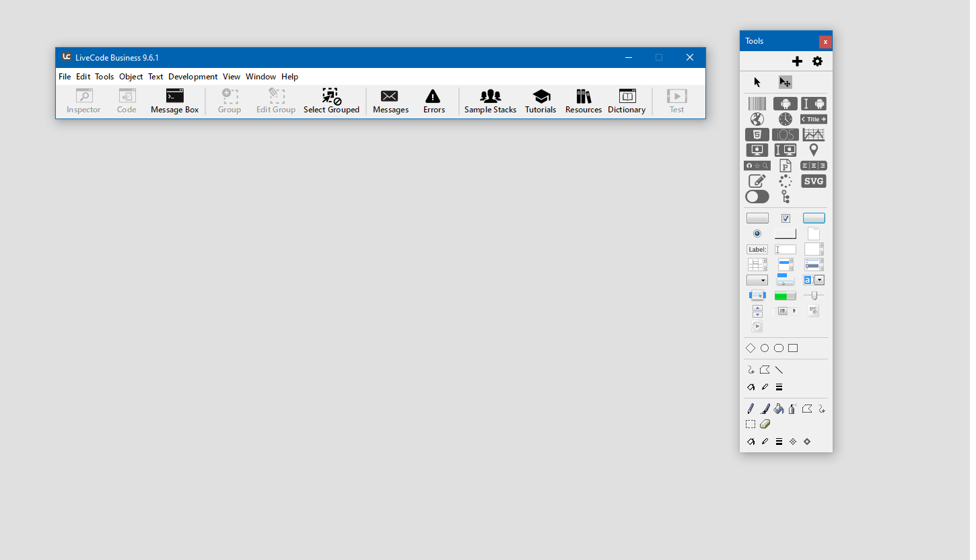This screenshot has height=560, width=976.
Task: Select the HTML5 browser widget tool
Action: point(757,135)
